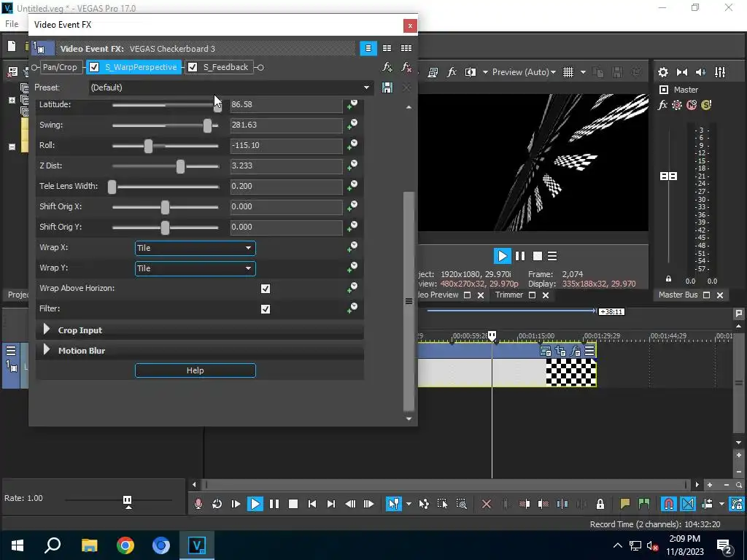Toggle the Filter checkbox
Viewport: 747px width, 560px height.
point(266,309)
